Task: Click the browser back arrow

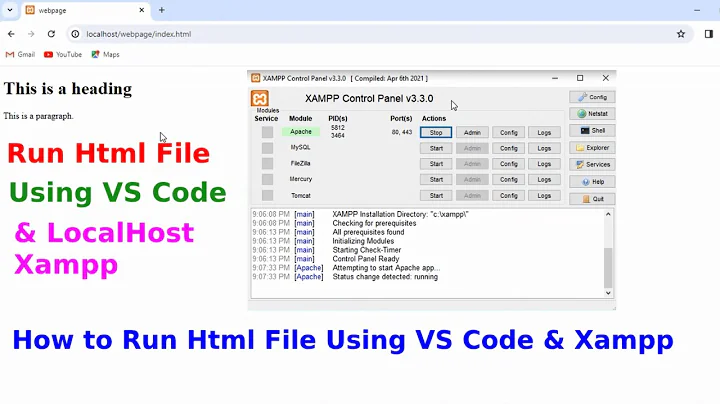Action: click(x=11, y=34)
